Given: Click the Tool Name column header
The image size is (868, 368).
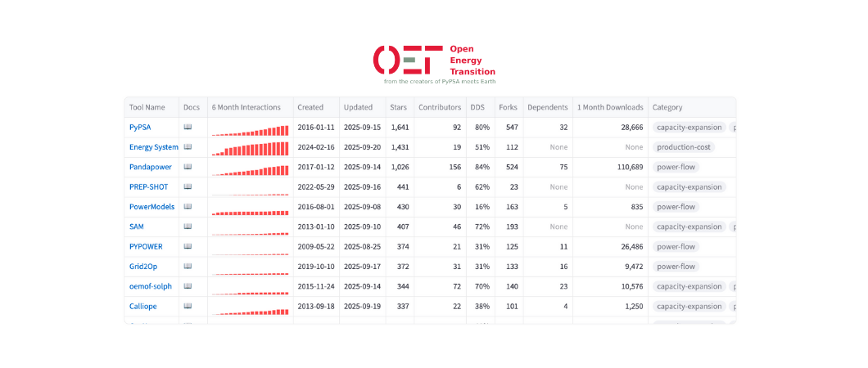Looking at the screenshot, I should (147, 107).
